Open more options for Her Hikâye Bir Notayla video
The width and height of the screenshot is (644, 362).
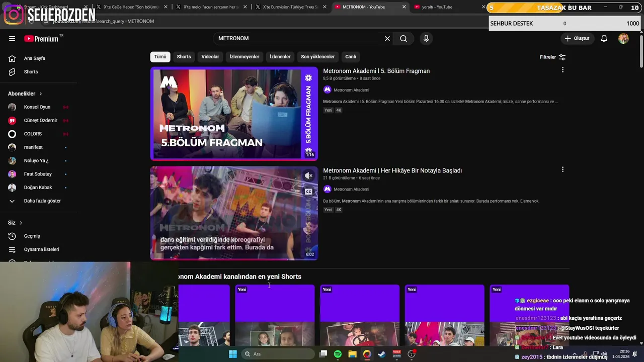coord(562,169)
